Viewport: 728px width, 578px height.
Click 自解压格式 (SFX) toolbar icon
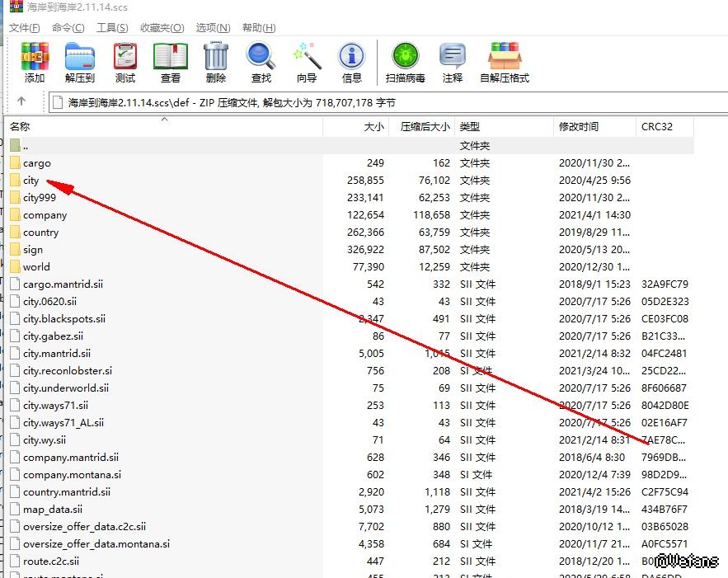pos(504,63)
